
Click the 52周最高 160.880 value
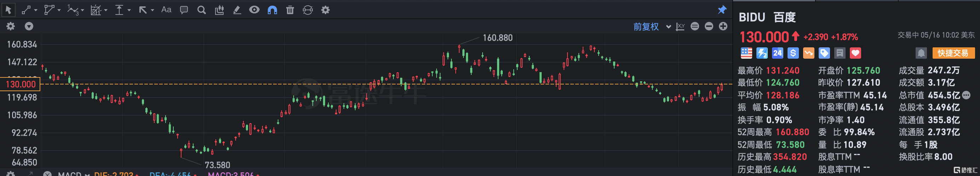pos(792,132)
